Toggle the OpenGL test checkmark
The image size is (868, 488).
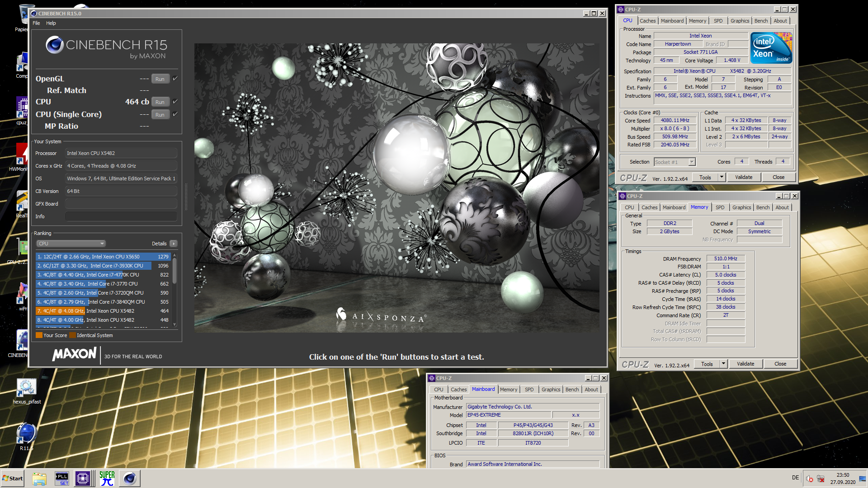[x=175, y=79]
